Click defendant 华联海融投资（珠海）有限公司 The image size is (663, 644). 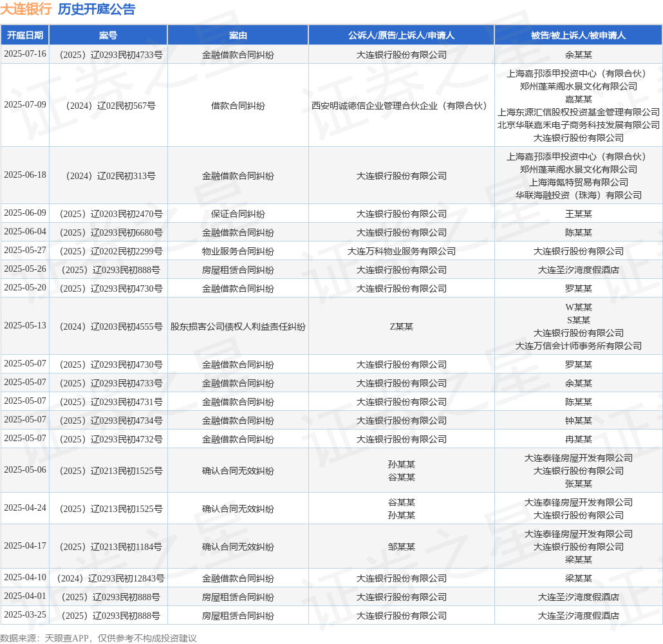pos(578,196)
